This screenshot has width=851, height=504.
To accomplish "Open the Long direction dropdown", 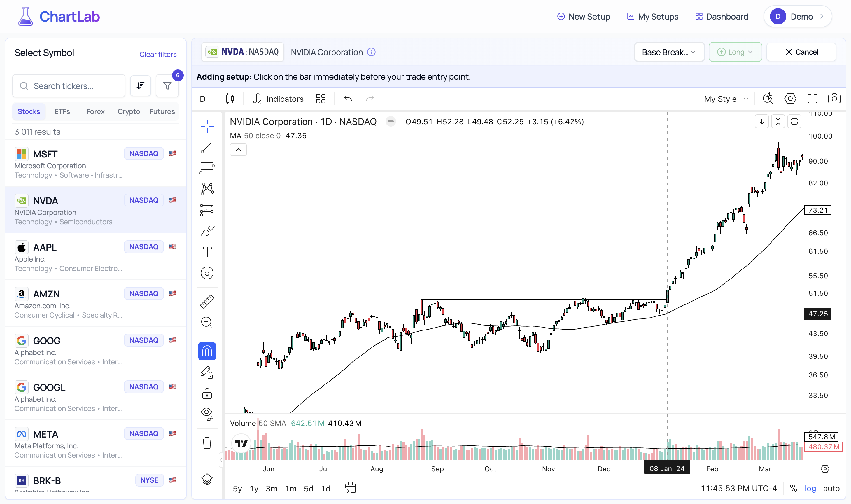I will point(735,52).
